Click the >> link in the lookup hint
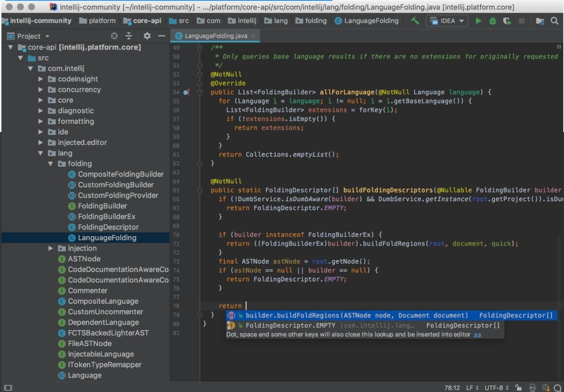The height and width of the screenshot is (392, 564). click(x=477, y=335)
